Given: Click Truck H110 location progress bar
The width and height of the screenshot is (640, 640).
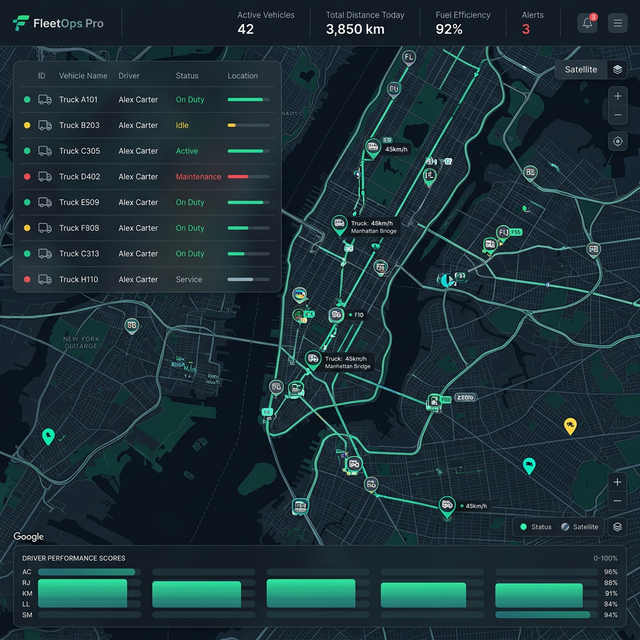Looking at the screenshot, I should pos(248,280).
